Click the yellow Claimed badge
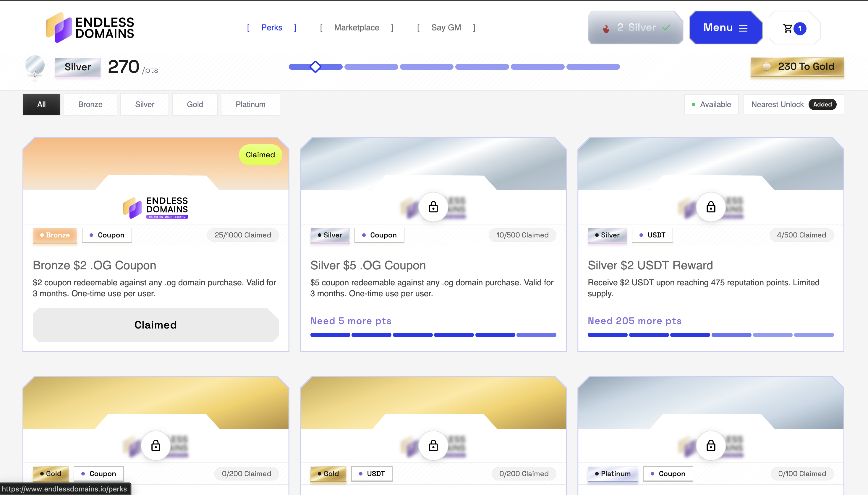This screenshot has width=868, height=495. pos(260,155)
